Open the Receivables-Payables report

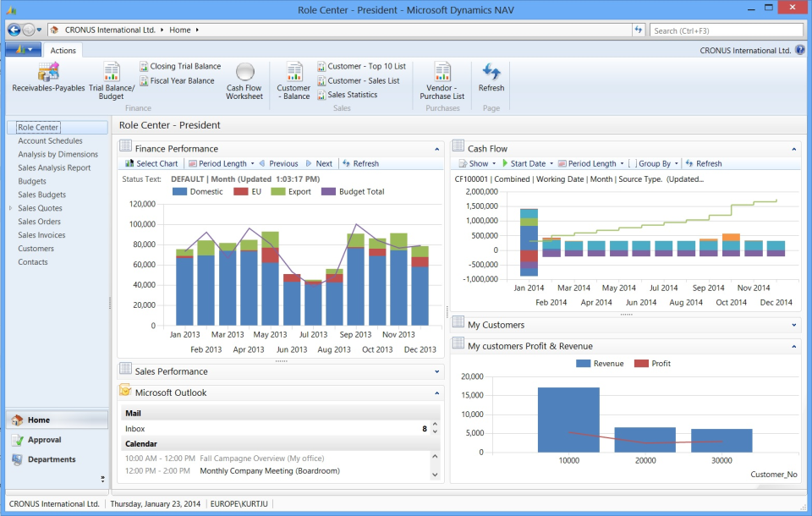pyautogui.click(x=47, y=80)
